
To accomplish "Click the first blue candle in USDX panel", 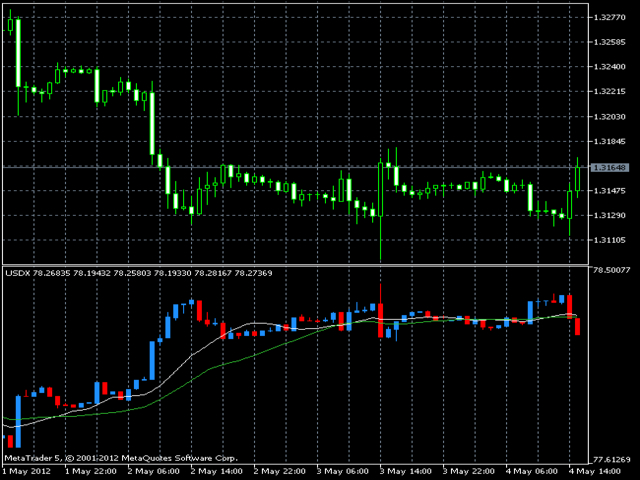I will point(18,418).
